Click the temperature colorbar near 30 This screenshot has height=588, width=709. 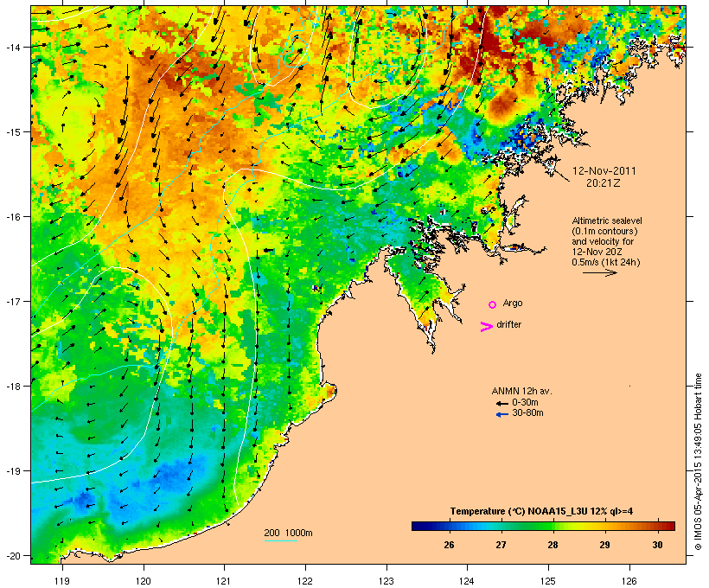[657, 526]
